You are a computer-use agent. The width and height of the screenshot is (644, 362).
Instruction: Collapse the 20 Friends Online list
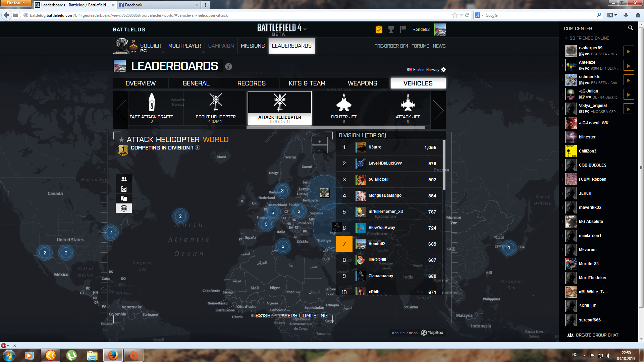[566, 38]
